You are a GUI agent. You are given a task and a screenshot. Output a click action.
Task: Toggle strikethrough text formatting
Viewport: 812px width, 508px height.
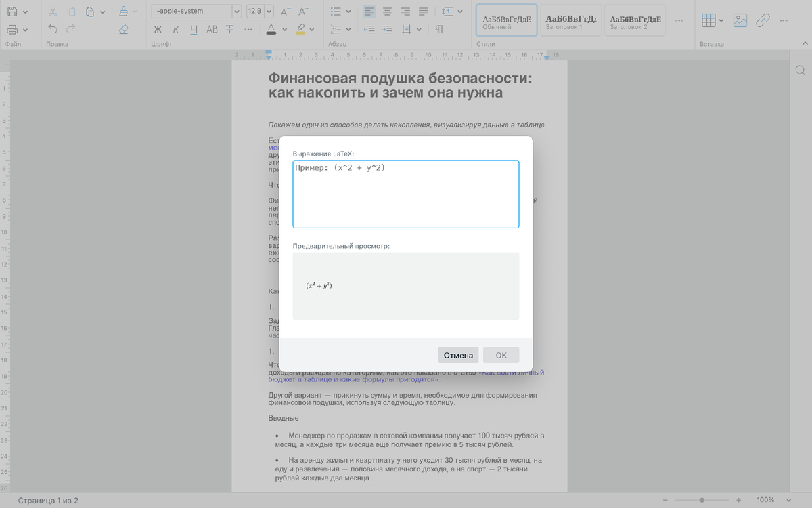[x=230, y=30]
